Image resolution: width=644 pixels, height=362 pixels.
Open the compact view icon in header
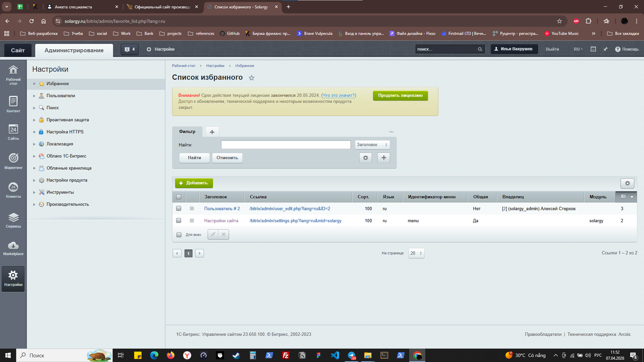(593, 49)
